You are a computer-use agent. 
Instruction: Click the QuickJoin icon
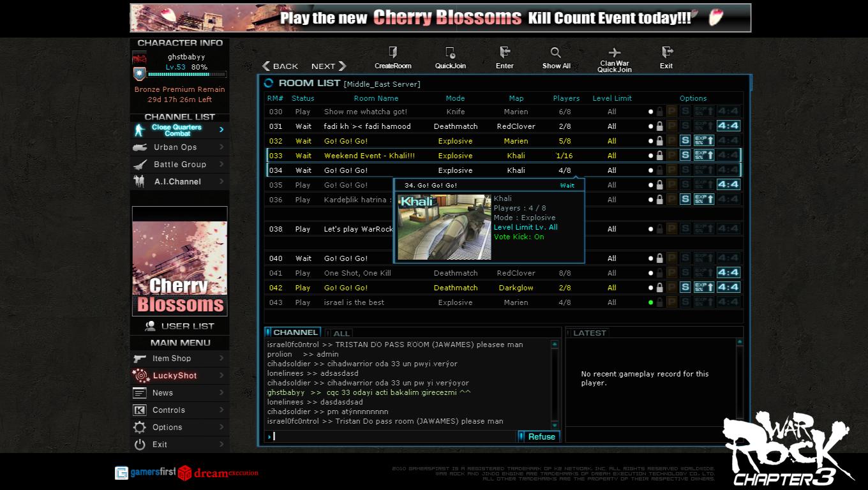pos(451,52)
